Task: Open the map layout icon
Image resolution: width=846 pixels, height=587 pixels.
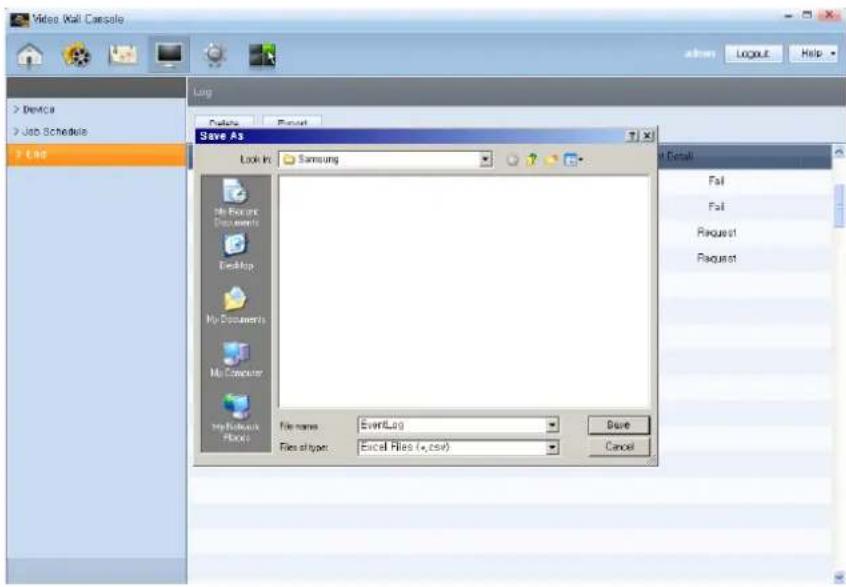Action: 123,55
